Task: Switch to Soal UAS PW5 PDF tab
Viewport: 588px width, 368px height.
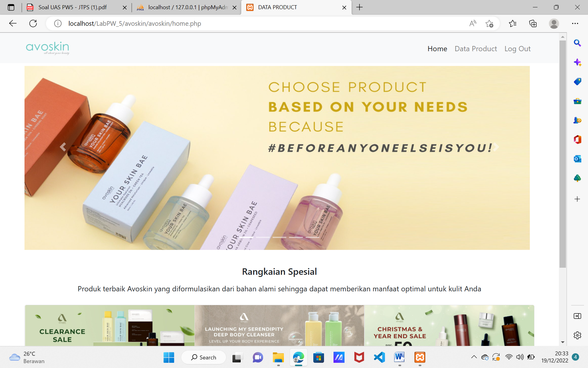Action: coord(77,7)
